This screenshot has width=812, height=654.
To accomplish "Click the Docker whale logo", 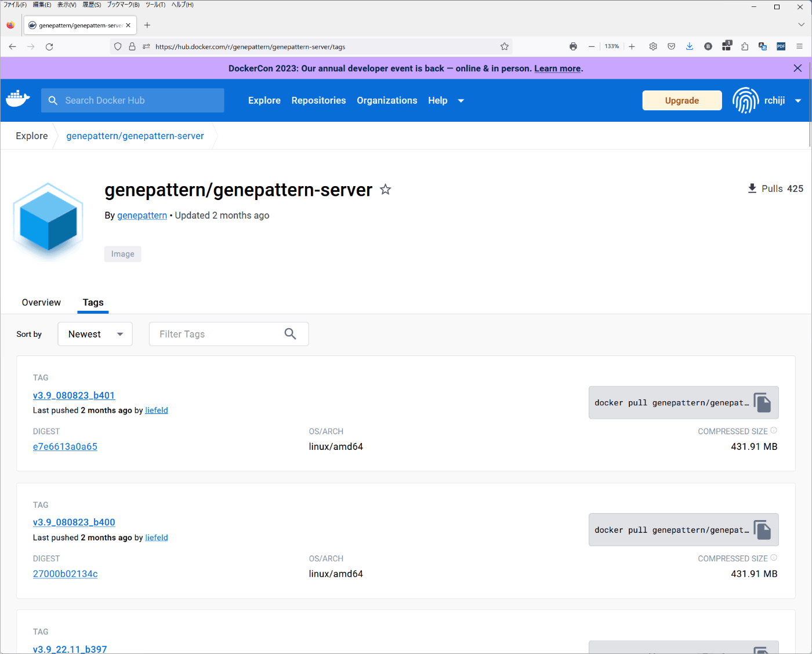I will click(x=18, y=99).
